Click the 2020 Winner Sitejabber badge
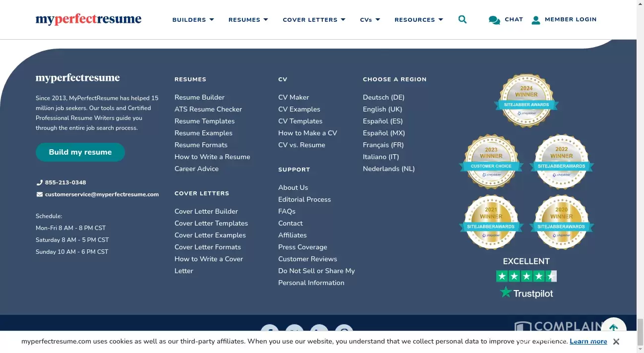This screenshot has height=353, width=644. point(561,222)
